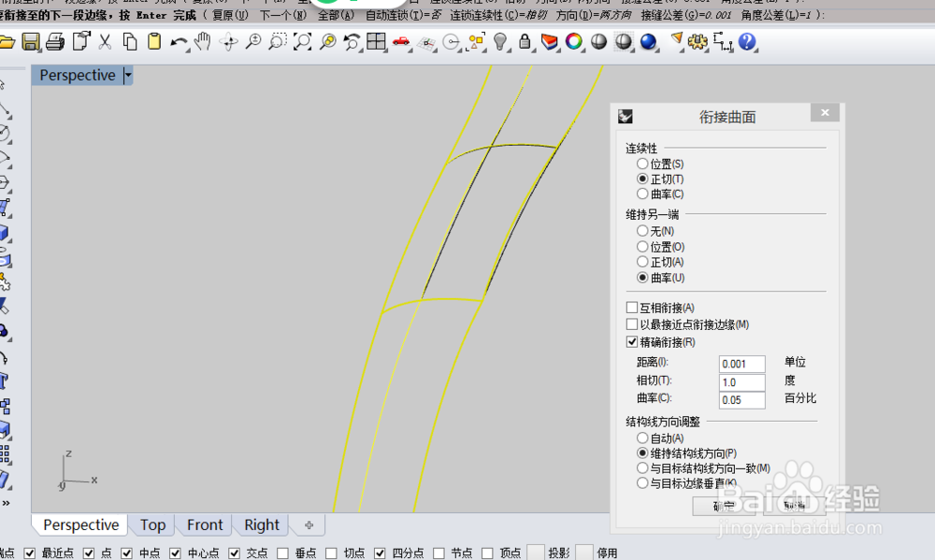935x560 pixels.
Task: Switch to the Top viewport tab
Action: coord(152,524)
